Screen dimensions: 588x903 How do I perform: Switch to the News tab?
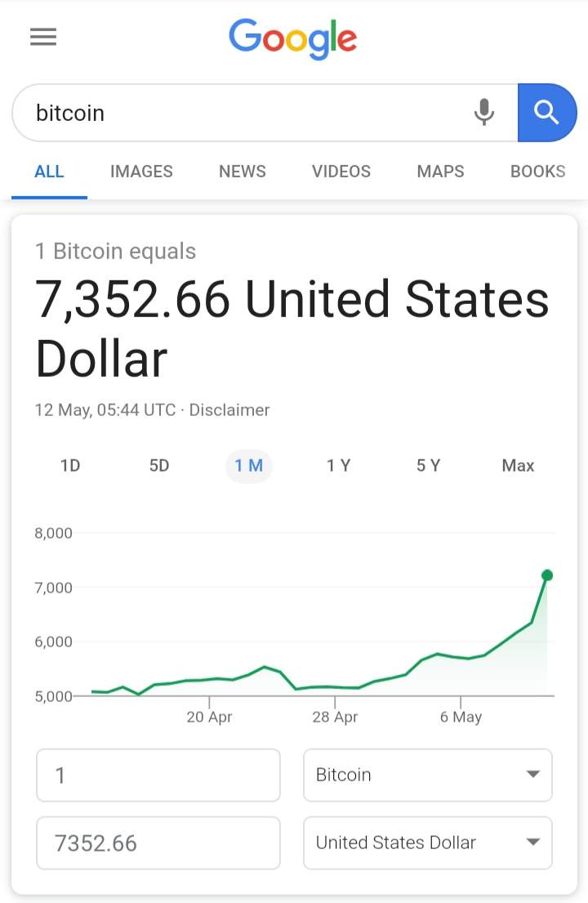click(x=243, y=172)
